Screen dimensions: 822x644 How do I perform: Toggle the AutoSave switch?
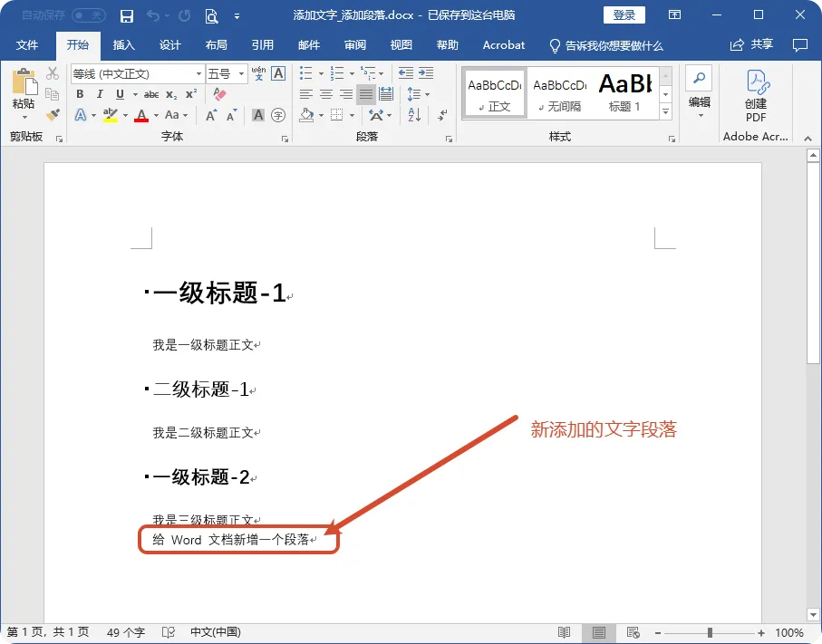tap(89, 15)
